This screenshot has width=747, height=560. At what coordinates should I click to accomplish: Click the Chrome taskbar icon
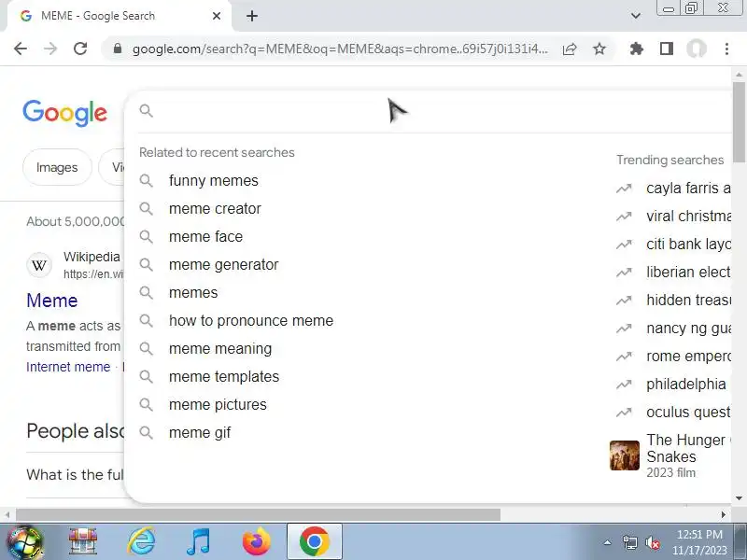coord(315,542)
